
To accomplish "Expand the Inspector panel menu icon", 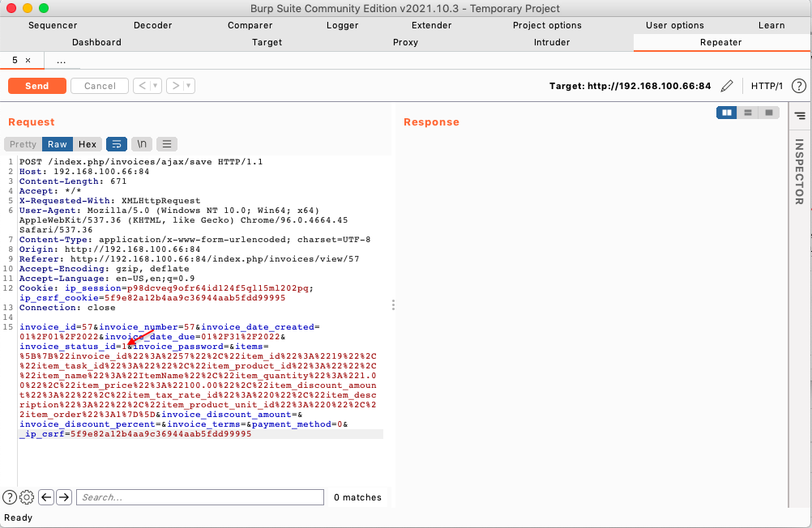I will coord(800,116).
